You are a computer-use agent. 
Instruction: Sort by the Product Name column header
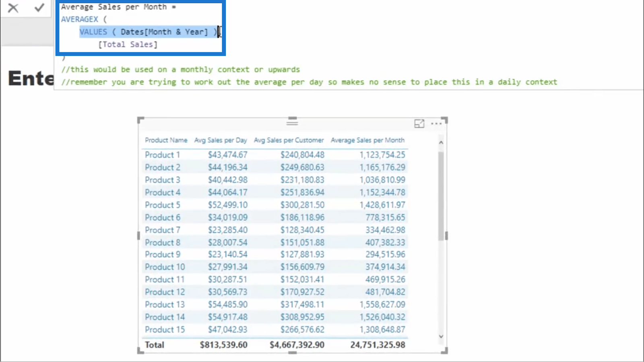point(166,140)
